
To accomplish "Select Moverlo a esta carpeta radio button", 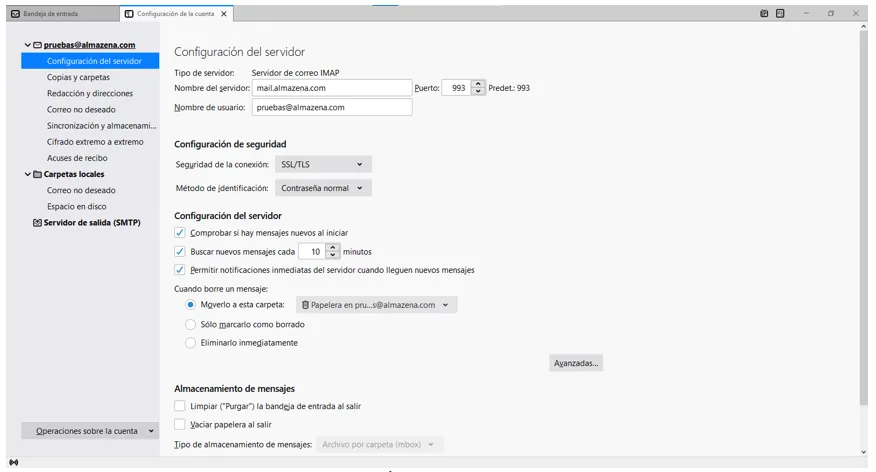I will [191, 304].
